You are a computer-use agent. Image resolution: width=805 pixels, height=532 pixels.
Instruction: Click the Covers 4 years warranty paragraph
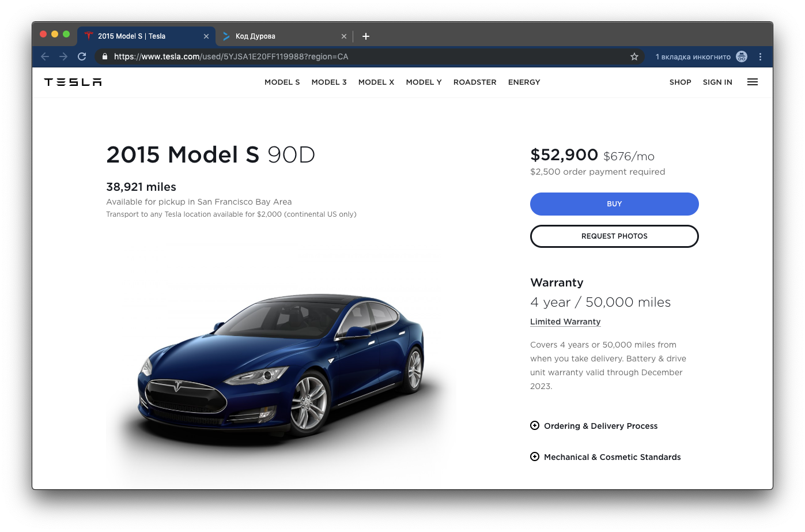[608, 365]
